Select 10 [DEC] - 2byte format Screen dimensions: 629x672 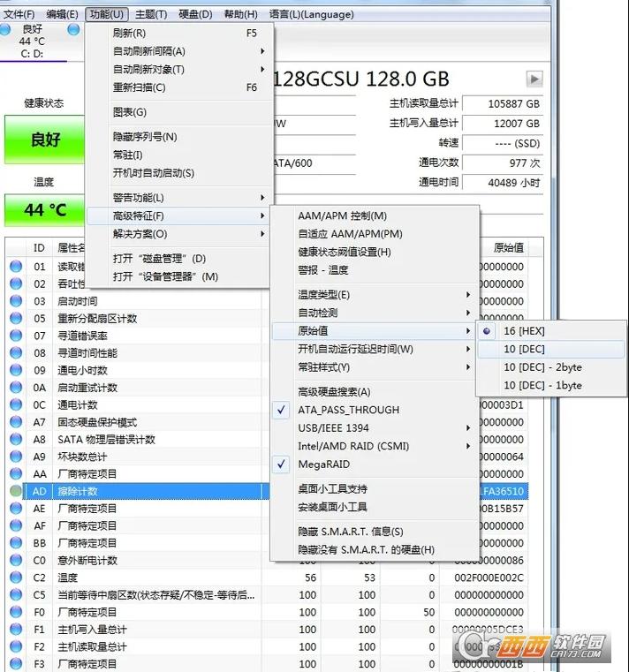(x=550, y=367)
